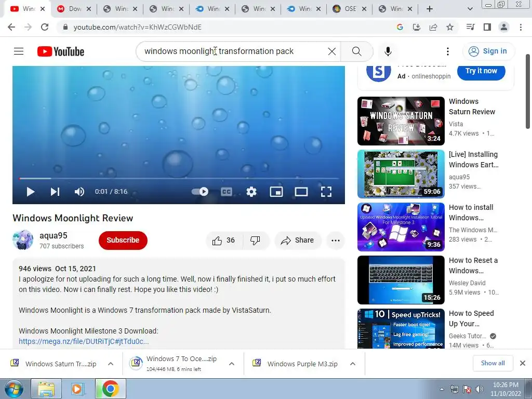Start voice search with microphone icon

388,51
